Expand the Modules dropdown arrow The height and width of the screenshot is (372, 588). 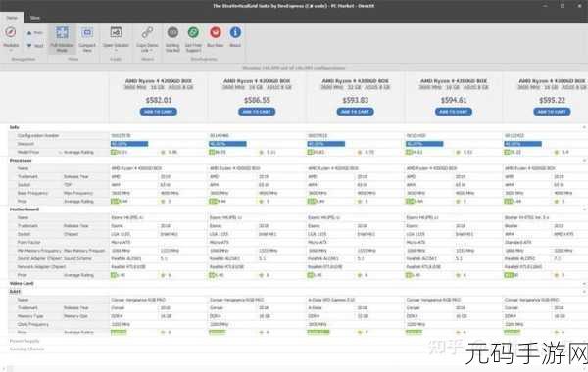pyautogui.click(x=11, y=50)
